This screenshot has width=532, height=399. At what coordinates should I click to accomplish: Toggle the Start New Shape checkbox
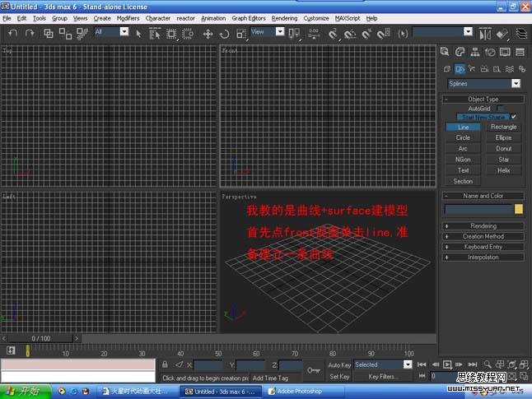pos(513,117)
